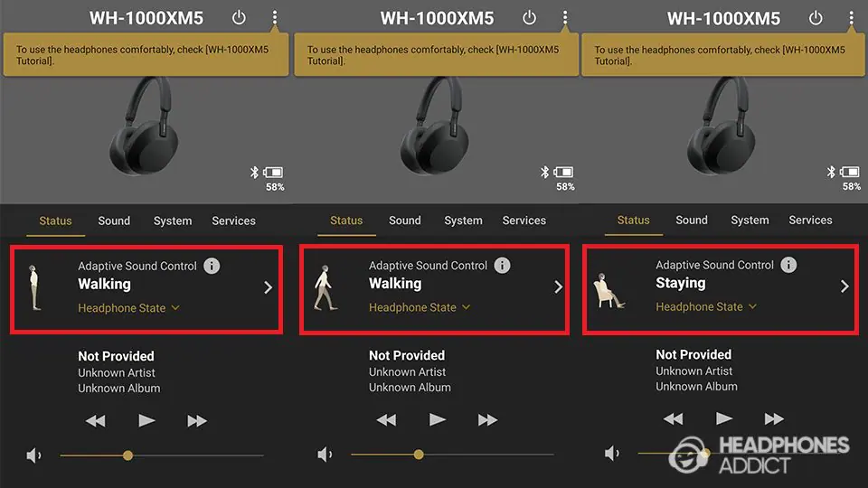Click the info icon beside Staying panel's Adaptive Sound Control
The image size is (868, 488).
[x=788, y=265]
